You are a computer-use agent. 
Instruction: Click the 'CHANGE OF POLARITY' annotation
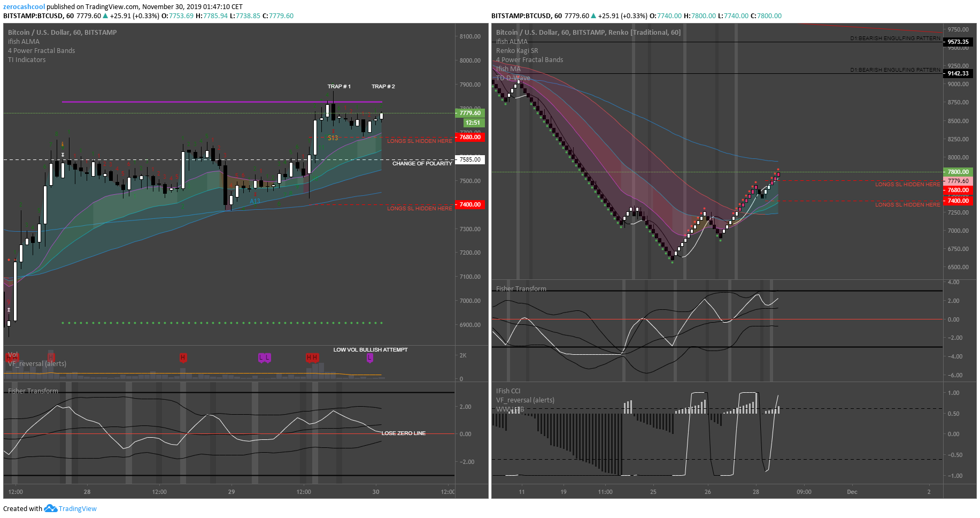point(422,163)
